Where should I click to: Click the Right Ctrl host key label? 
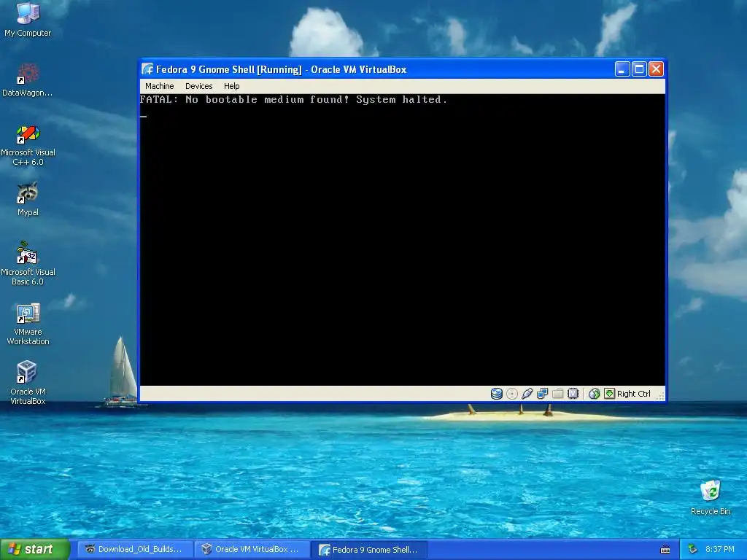click(x=634, y=394)
